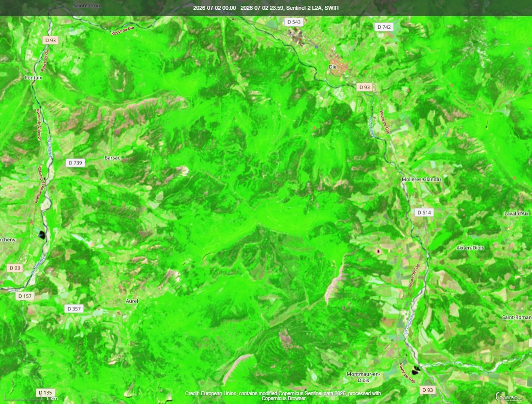The height and width of the screenshot is (404, 532).
Task: Click the D 157 road badge
Action: click(25, 296)
